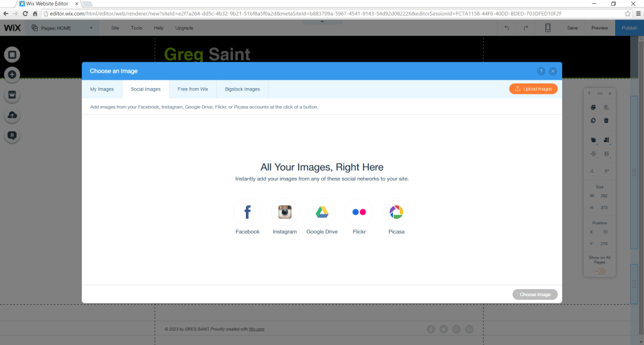This screenshot has height=345, width=644.
Task: Switch to My Images tab
Action: pos(102,89)
